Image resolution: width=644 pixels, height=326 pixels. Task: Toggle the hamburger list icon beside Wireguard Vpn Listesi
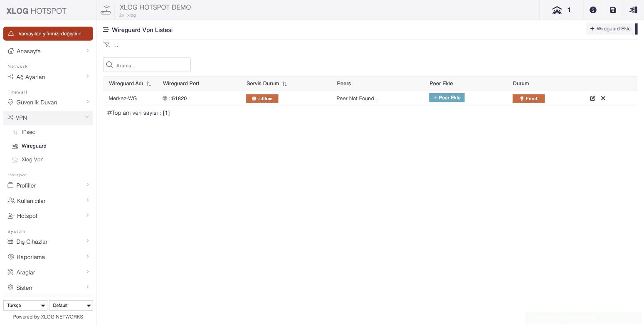point(106,30)
